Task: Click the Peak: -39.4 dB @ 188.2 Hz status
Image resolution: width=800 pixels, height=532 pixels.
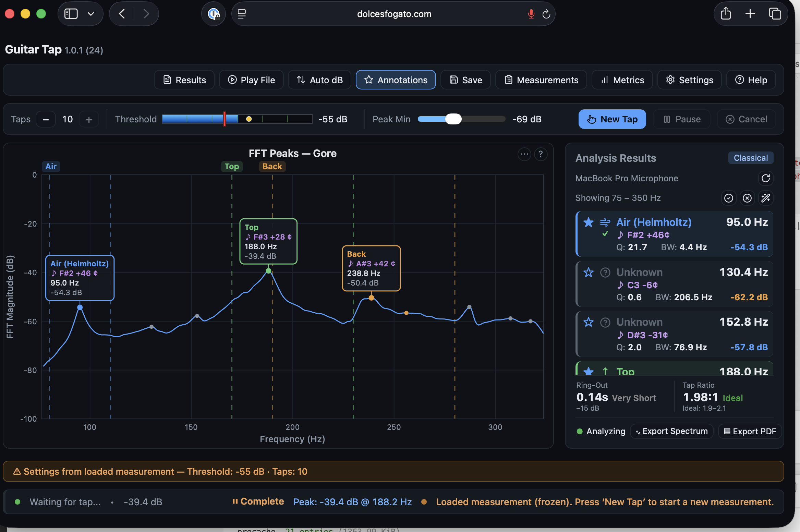Action: click(352, 502)
